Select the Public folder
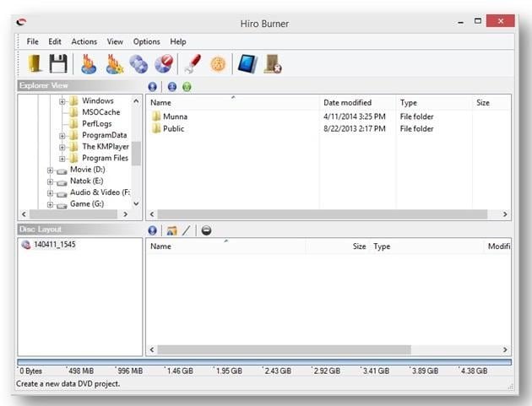Image resolution: width=532 pixels, height=406 pixels. click(x=173, y=129)
